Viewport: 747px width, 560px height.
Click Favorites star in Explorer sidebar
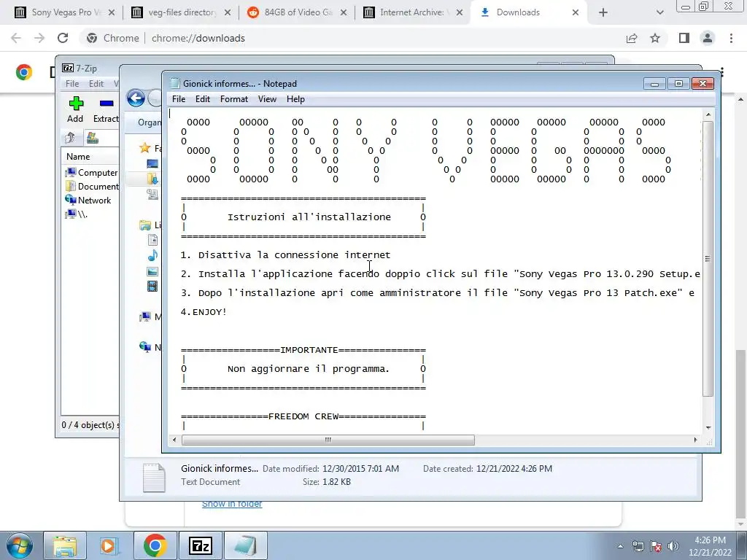[145, 148]
